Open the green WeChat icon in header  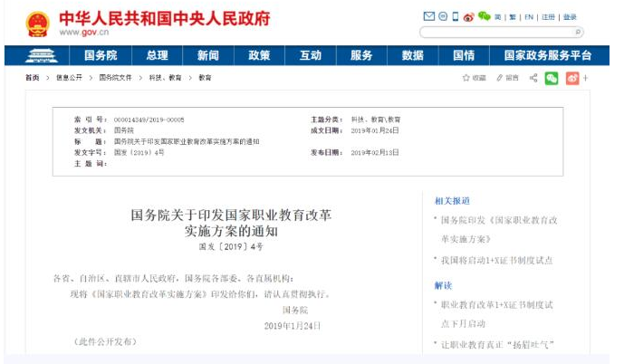[x=484, y=16]
